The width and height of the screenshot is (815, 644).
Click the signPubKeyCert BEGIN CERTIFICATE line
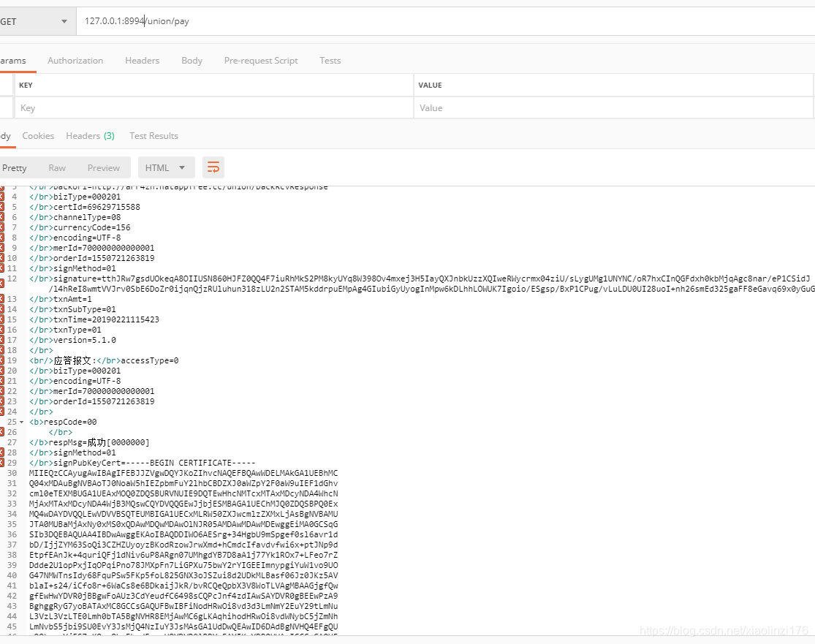point(143,463)
